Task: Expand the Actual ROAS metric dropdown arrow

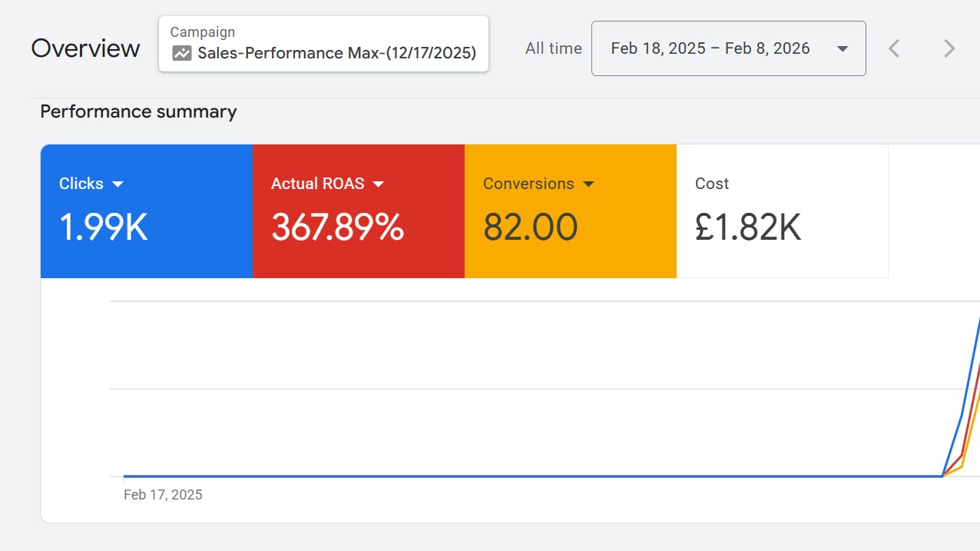Action: (378, 184)
